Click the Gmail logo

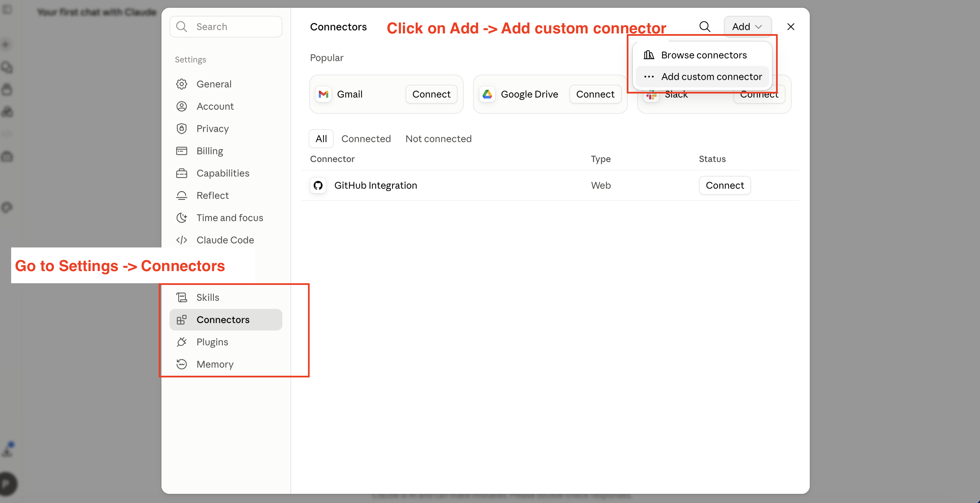[x=324, y=94]
